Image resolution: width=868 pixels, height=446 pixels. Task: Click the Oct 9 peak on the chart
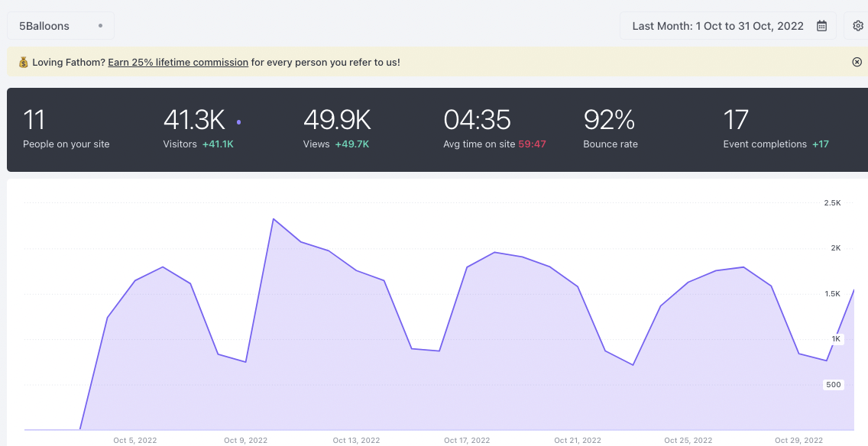275,219
